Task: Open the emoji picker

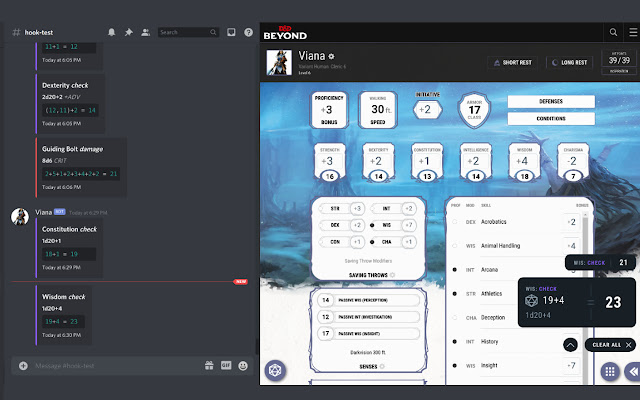Action: tap(243, 366)
